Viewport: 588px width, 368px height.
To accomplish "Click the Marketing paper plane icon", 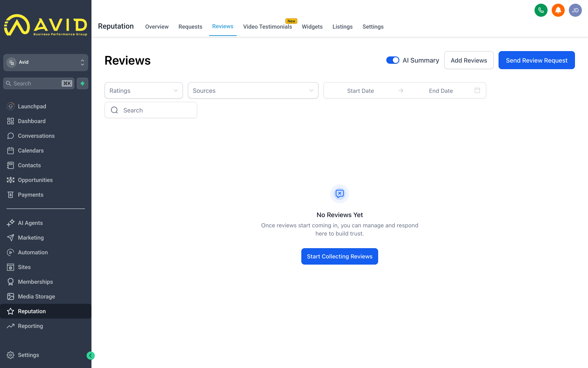I will (x=10, y=238).
